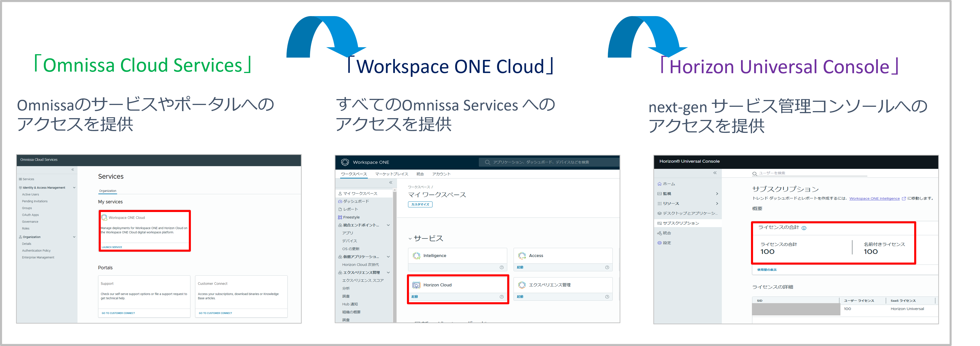Open help icon on エクスペリエンス管理 card

[x=607, y=297]
